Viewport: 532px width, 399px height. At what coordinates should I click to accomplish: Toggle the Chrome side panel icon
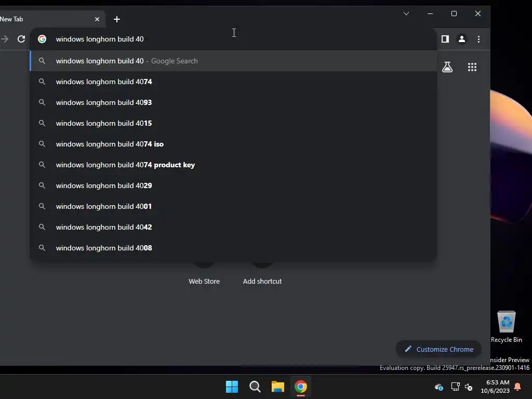pyautogui.click(x=445, y=39)
